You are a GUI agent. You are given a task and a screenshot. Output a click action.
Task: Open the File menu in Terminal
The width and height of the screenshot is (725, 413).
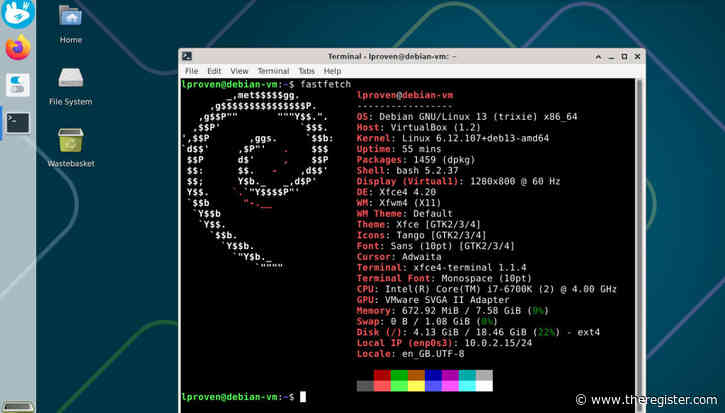coord(191,71)
